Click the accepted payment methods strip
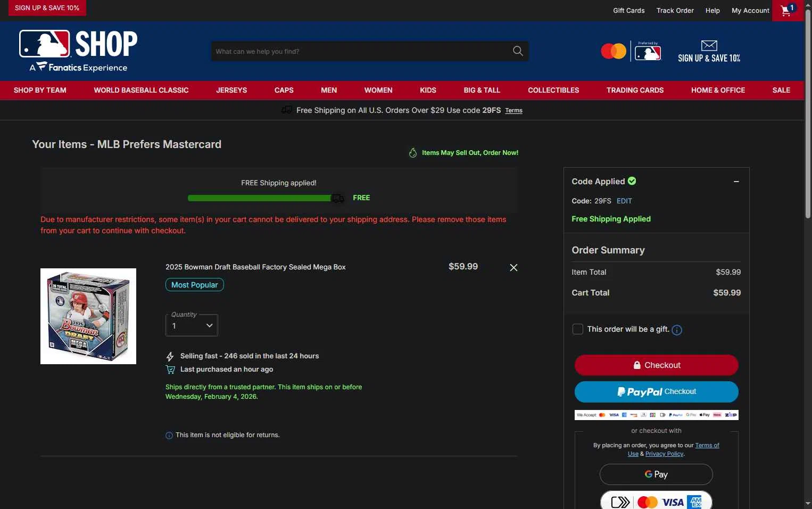The width and height of the screenshot is (812, 509). pos(656,415)
